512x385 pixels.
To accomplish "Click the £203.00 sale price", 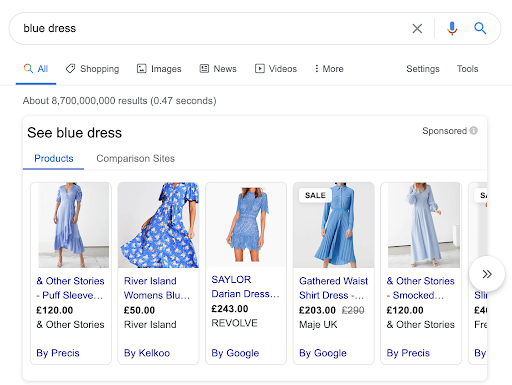I will coord(317,310).
